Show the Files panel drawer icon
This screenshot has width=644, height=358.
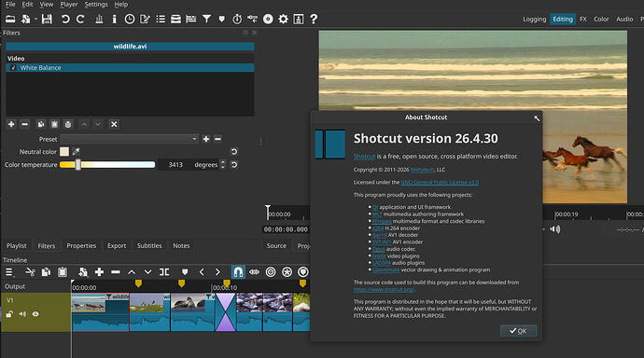point(175,19)
